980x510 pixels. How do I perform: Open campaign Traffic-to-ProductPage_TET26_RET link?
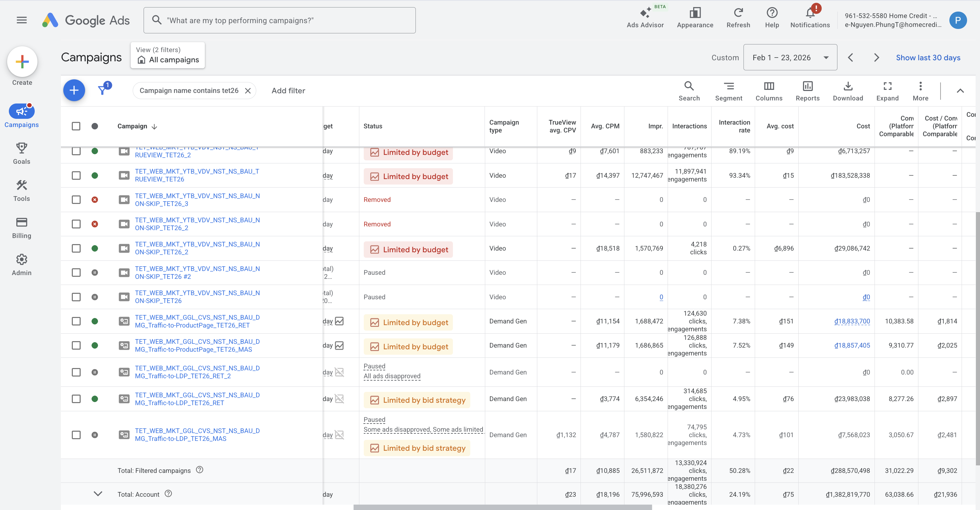pos(197,321)
